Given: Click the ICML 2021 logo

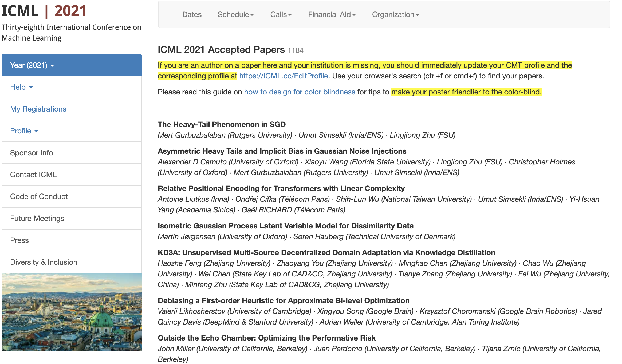Looking at the screenshot, I should click(x=44, y=11).
